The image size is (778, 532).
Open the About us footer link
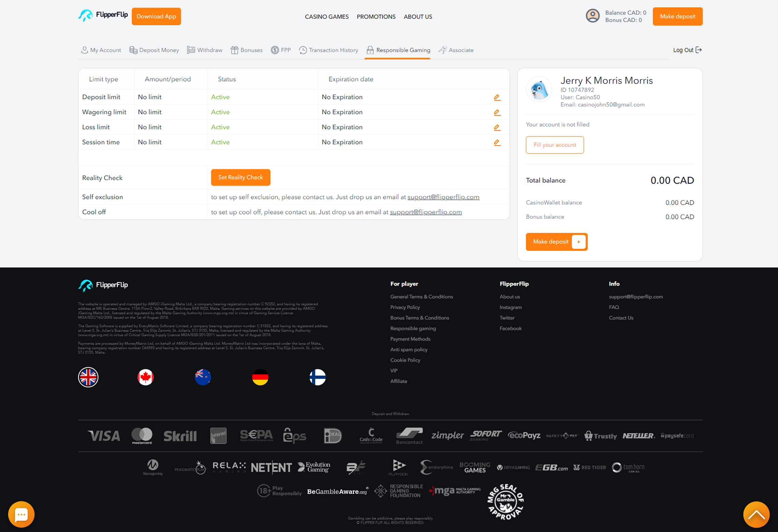[x=509, y=297]
